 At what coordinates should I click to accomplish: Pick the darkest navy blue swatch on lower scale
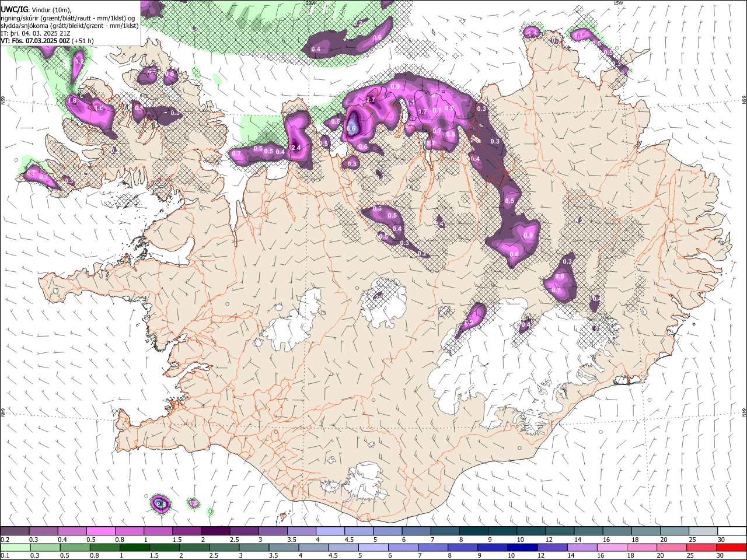(x=521, y=548)
